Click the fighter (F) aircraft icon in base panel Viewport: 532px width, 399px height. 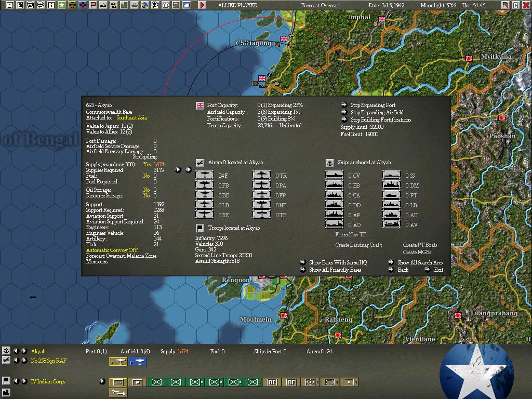(205, 175)
